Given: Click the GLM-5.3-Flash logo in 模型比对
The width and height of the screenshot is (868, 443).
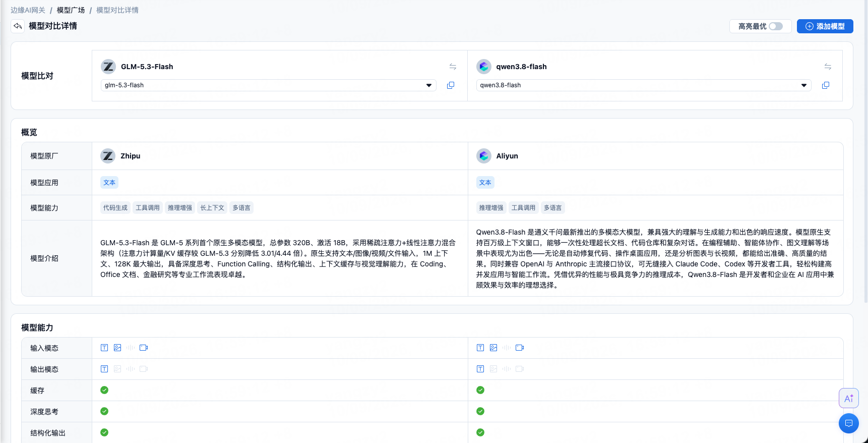Looking at the screenshot, I should tap(108, 67).
